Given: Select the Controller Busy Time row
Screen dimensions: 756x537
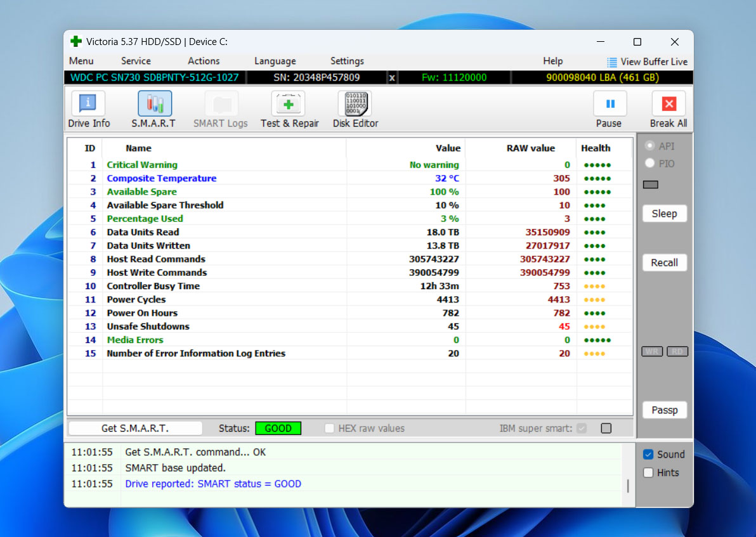Looking at the screenshot, I should pos(350,287).
